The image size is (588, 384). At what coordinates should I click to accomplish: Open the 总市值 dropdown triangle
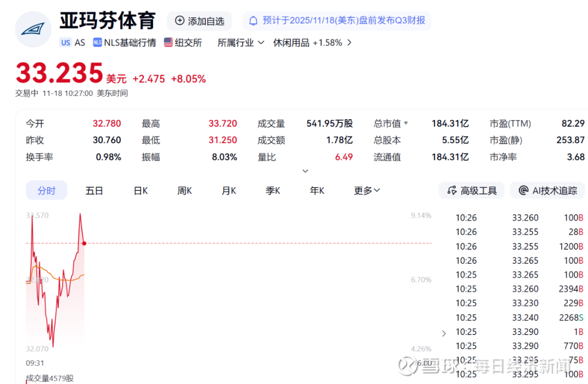point(406,123)
